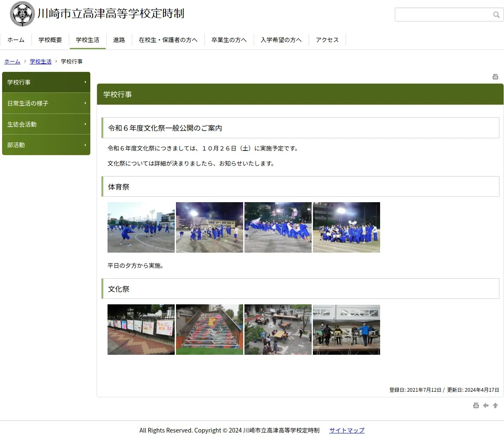This screenshot has width=504, height=438.
Task: Select the 進路 navigation tab
Action: (119, 40)
